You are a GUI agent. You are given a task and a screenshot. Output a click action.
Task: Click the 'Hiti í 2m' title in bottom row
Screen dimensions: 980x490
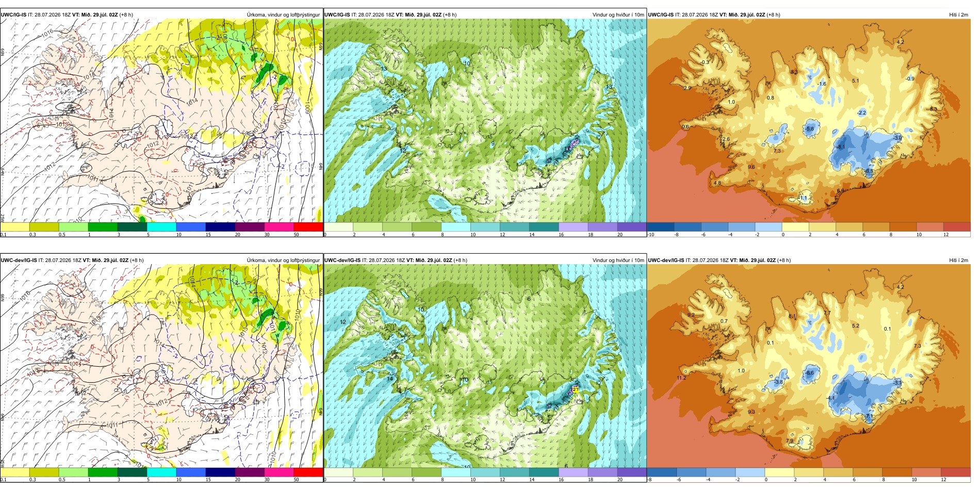tap(958, 260)
